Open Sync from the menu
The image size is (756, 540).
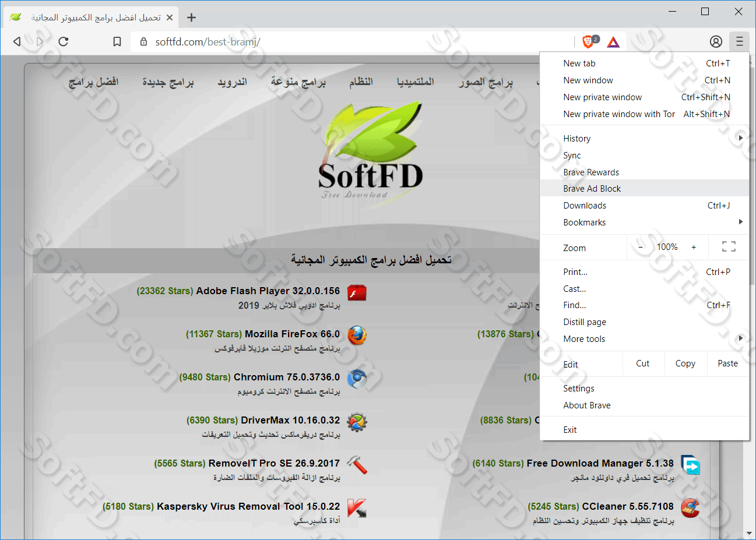(644, 156)
